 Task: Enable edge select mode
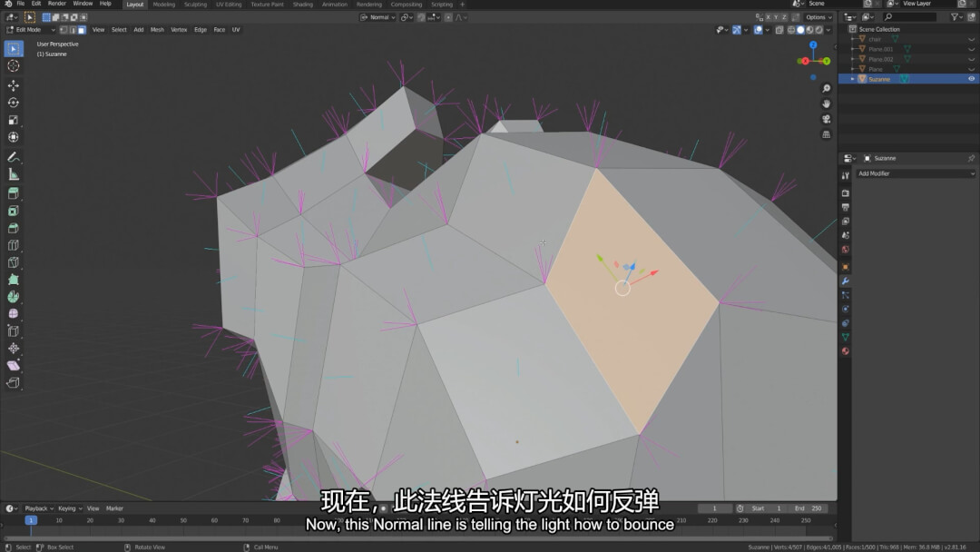coord(73,29)
